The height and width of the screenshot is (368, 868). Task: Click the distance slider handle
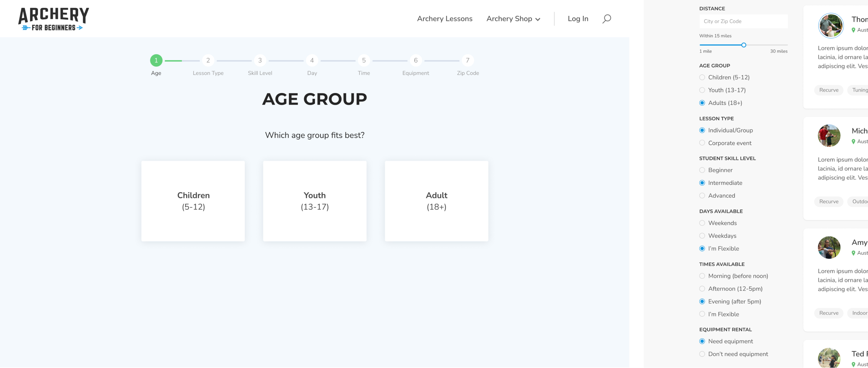(x=744, y=45)
